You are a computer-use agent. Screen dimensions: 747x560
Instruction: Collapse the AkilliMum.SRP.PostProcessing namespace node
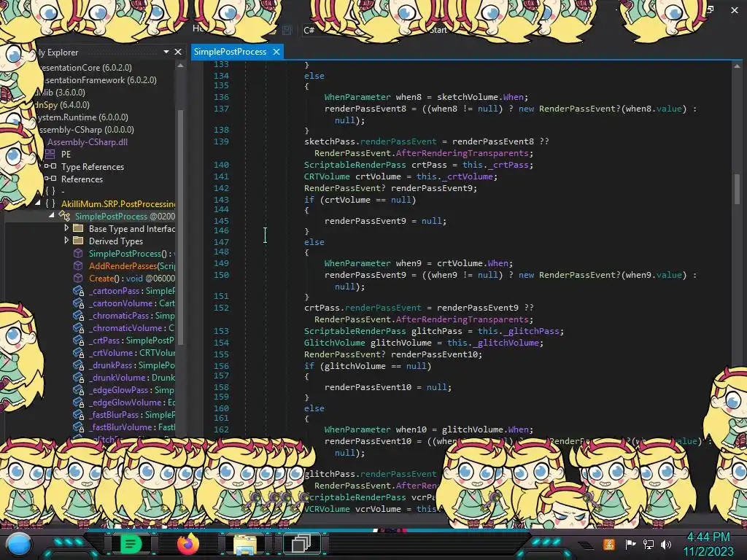[x=38, y=203]
